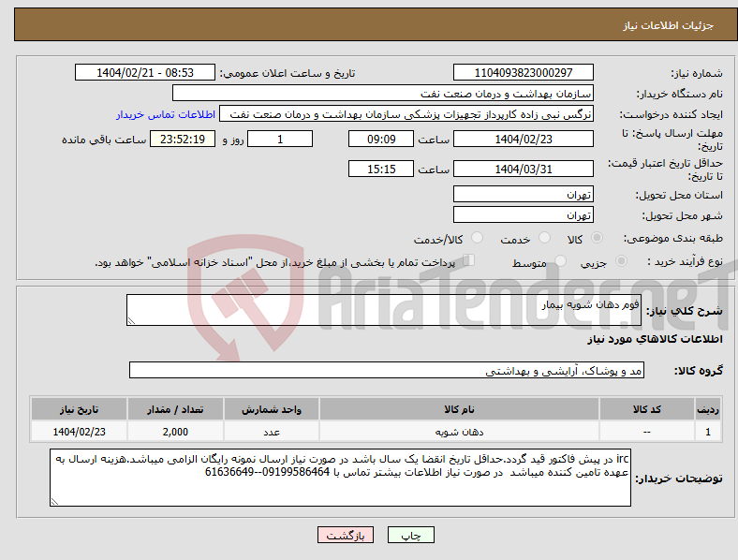Click the ردیف column header
This screenshot has width=738, height=560.
[708, 409]
